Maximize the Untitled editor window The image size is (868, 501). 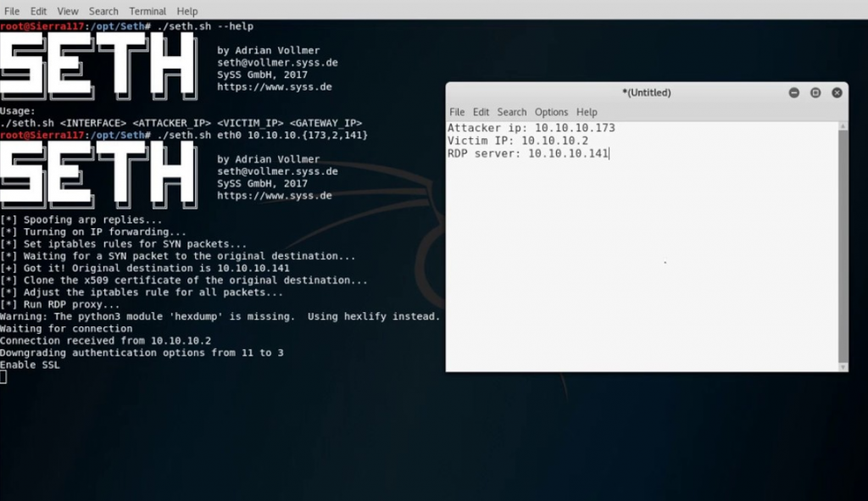815,92
